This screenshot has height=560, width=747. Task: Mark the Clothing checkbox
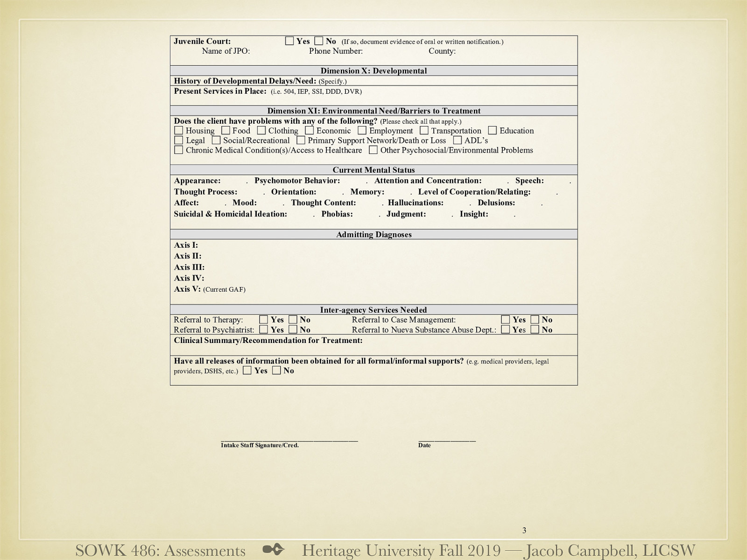261,131
